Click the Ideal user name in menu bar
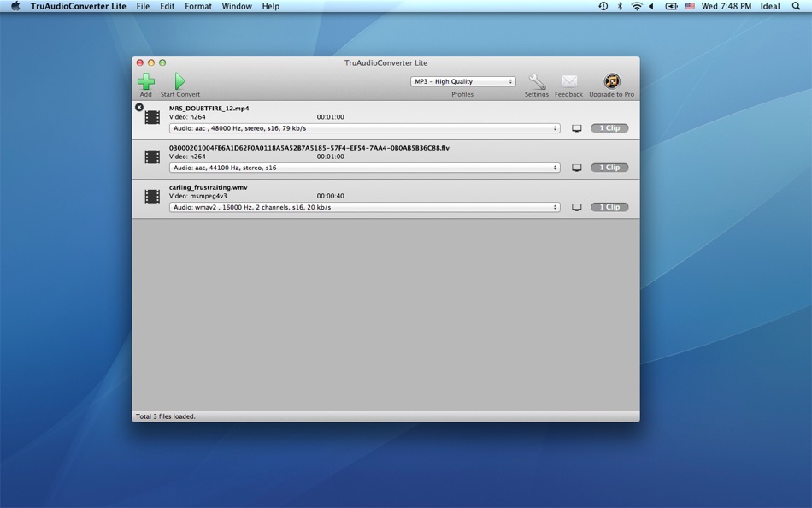This screenshot has height=508, width=812. 770,6
